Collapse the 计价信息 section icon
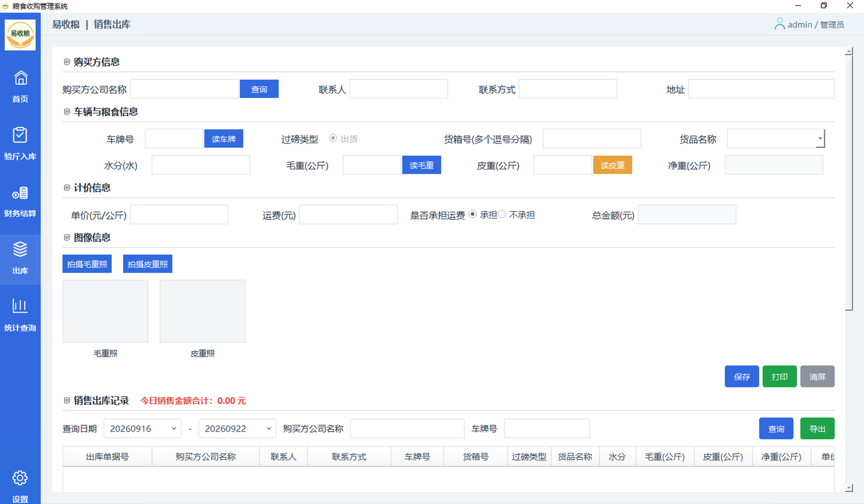 click(x=67, y=188)
